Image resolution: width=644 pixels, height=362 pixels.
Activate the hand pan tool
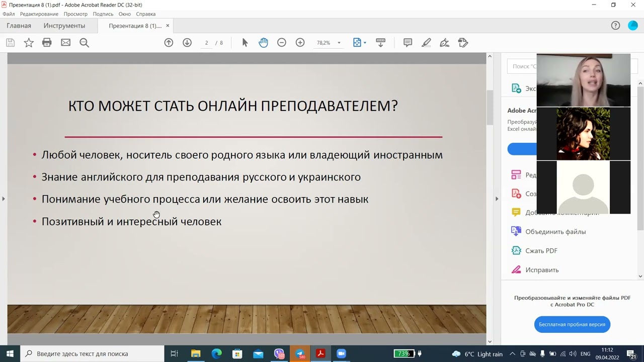(263, 43)
